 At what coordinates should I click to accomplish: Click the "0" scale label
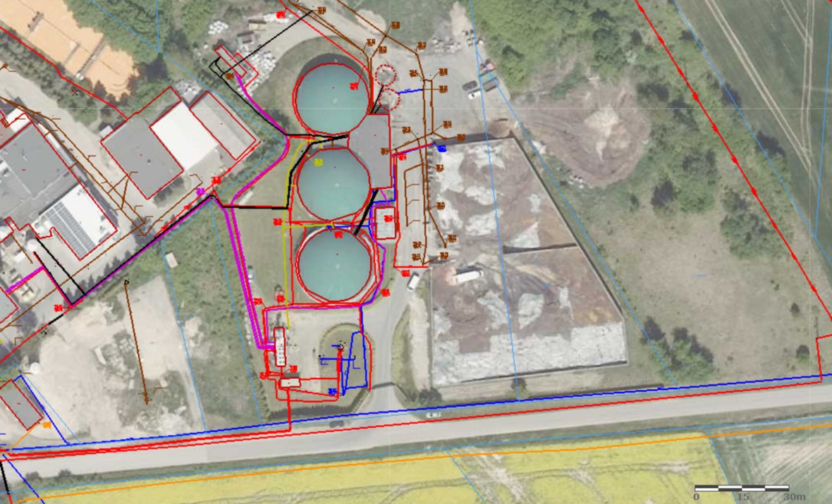coord(696,497)
